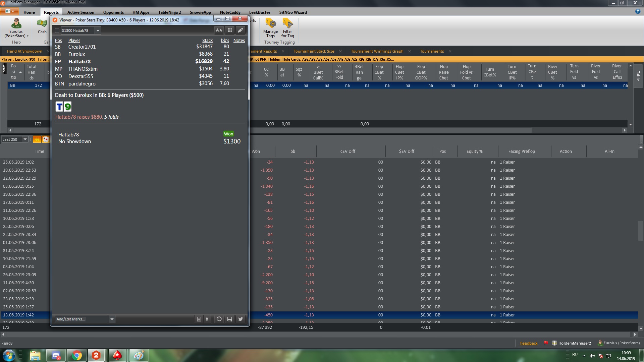
Task: Open Paint from taskbar
Action: 139,355
